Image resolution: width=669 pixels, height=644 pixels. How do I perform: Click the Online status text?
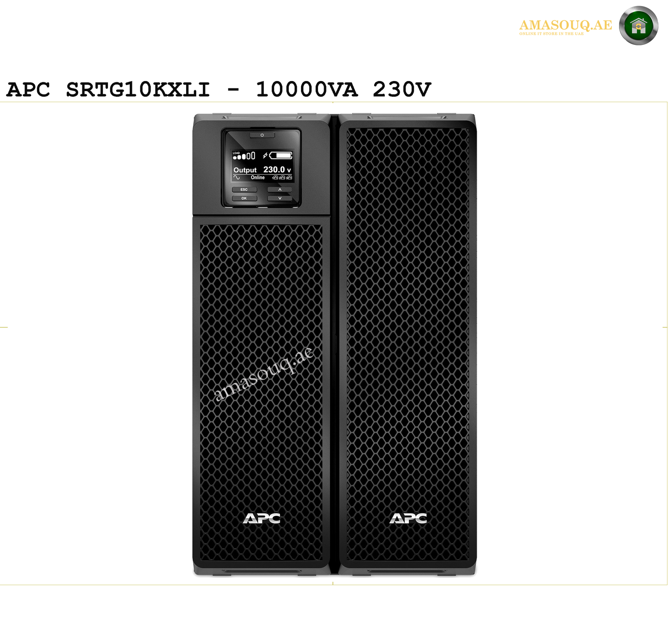tap(258, 177)
